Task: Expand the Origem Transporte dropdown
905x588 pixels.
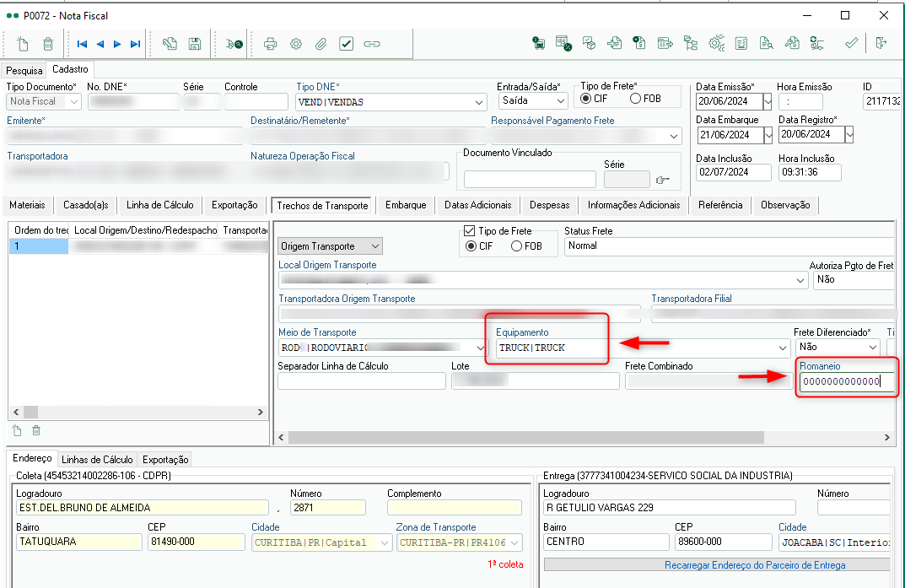Action: pyautogui.click(x=375, y=246)
